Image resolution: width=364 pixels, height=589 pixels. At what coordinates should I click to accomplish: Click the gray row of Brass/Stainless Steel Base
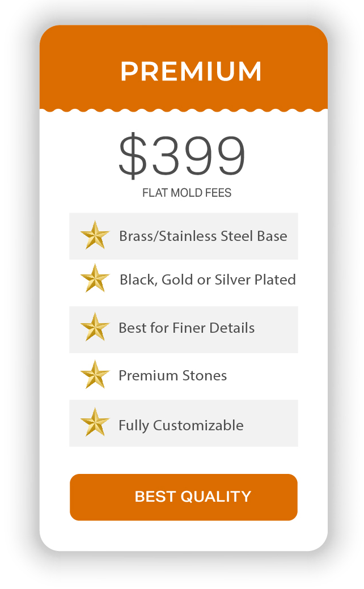[x=184, y=236]
